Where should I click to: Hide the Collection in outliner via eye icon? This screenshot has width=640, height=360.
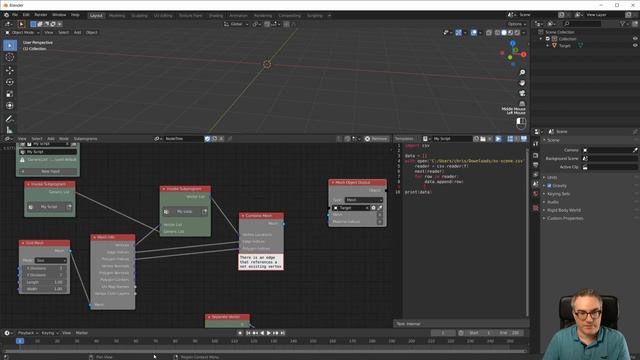tap(635, 39)
